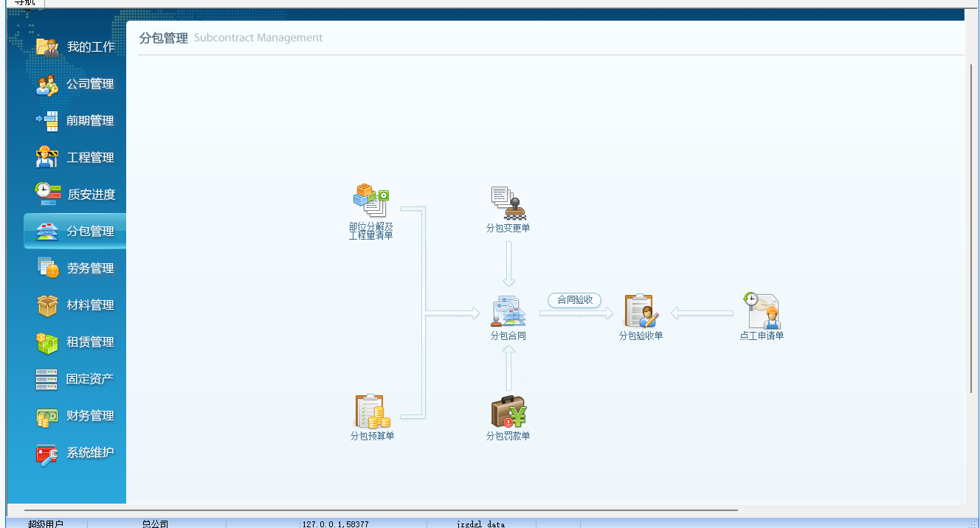Screen dimensions: 980x528
Task: Open the 分包罚款单 briefcase icon
Action: (508, 411)
